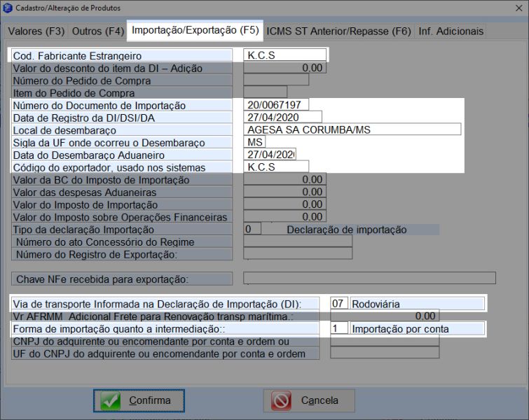Edit the Via de transporte code field 07
Screen dimensions: 529x420
point(338,303)
